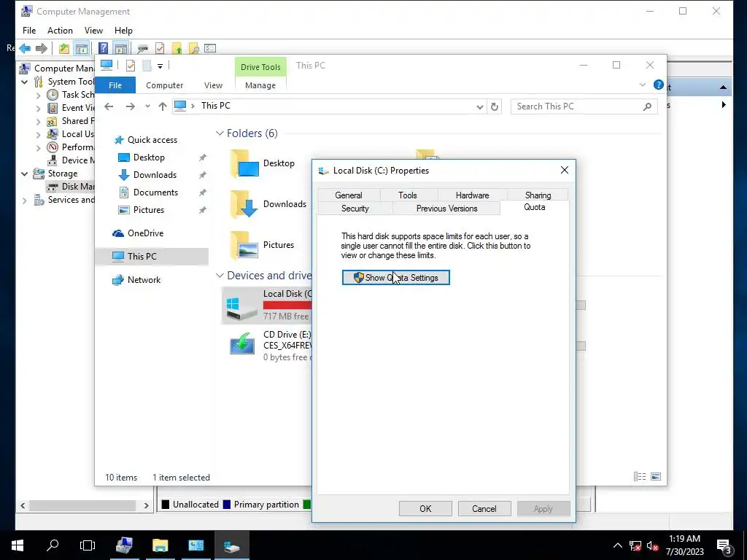Image resolution: width=747 pixels, height=560 pixels.
Task: Click the folder with green arrow toolbar icon
Action: (177, 48)
